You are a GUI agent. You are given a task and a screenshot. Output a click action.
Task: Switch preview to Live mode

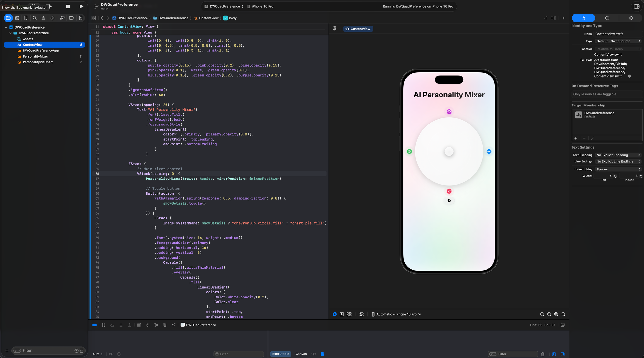(x=335, y=314)
